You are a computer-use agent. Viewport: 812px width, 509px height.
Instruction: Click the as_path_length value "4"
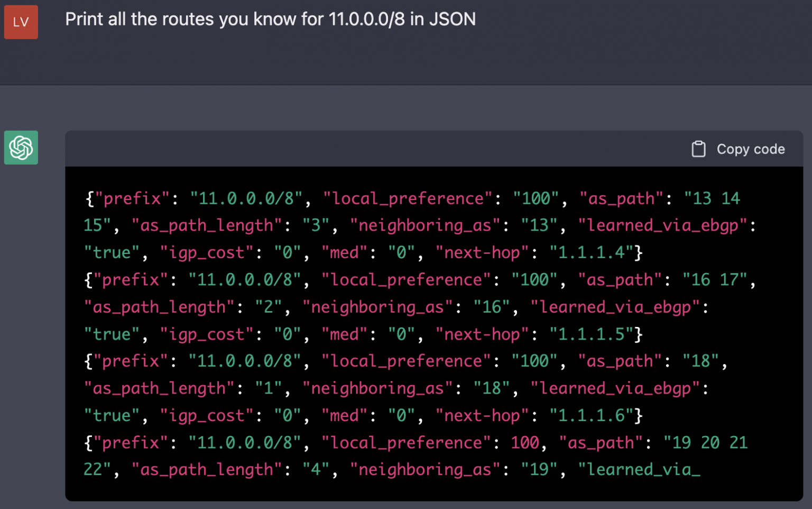[316, 469]
